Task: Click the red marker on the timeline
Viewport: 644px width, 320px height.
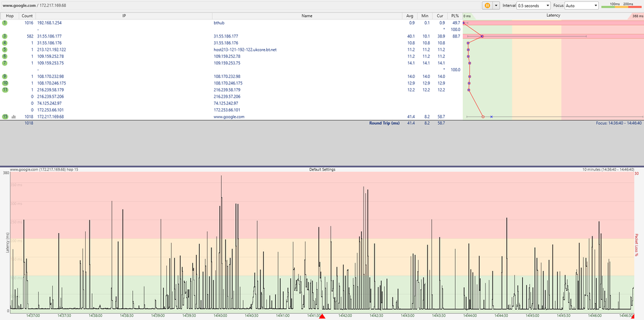Action: tap(323, 317)
